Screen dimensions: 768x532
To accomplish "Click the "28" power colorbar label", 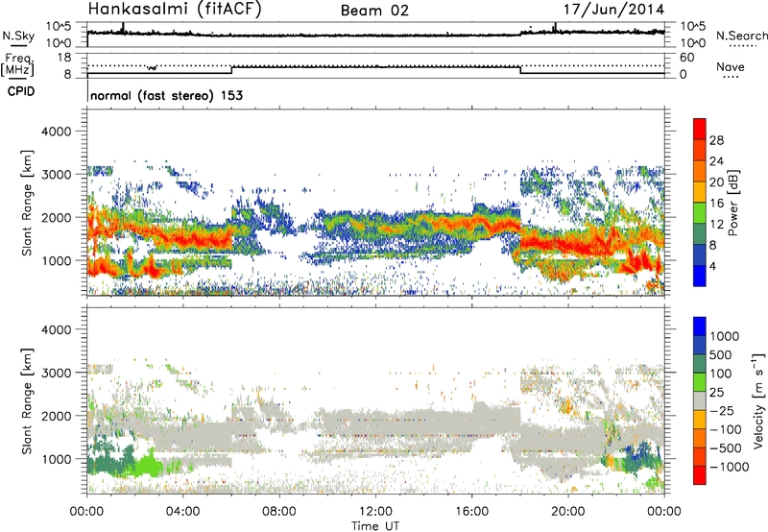I will 716,140.
